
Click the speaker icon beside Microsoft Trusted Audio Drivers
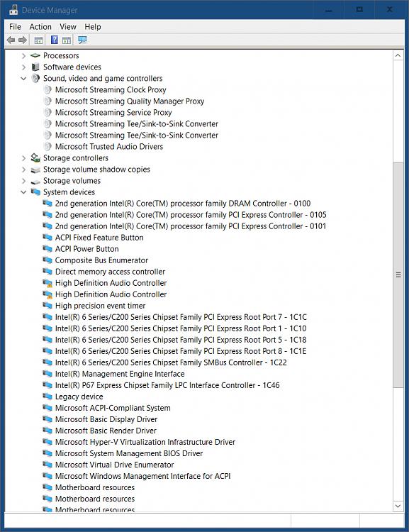click(47, 147)
